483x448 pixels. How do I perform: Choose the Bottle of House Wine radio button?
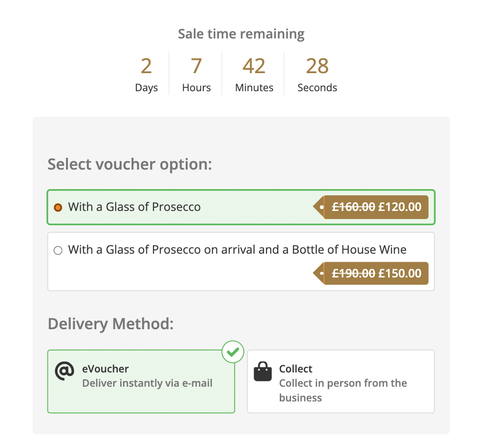58,250
